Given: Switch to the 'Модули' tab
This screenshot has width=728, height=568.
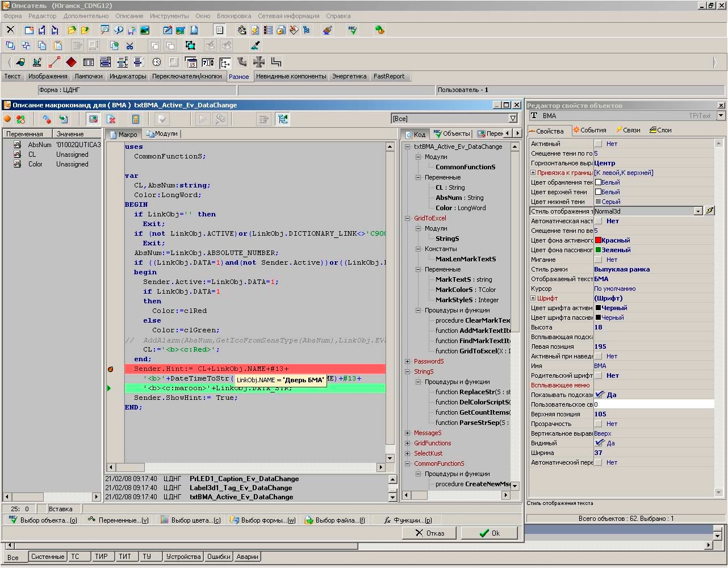Looking at the screenshot, I should (x=162, y=134).
